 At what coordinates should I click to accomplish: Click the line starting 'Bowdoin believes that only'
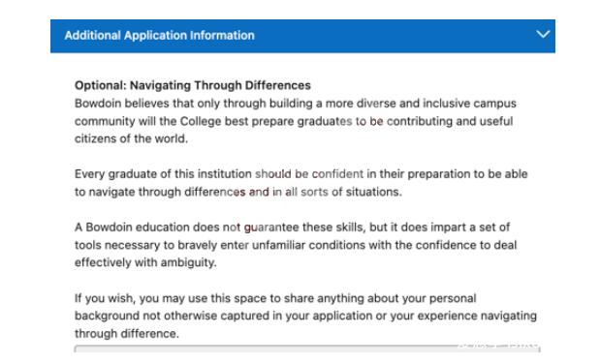coord(296,104)
